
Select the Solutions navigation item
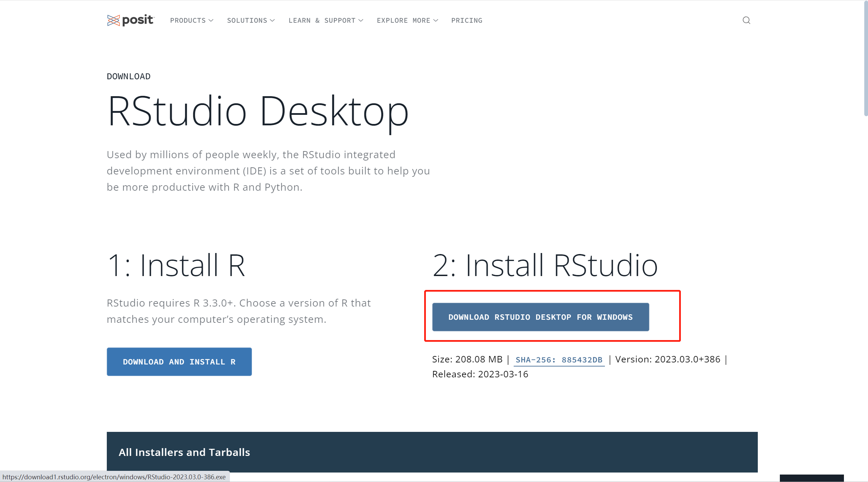[x=247, y=20]
